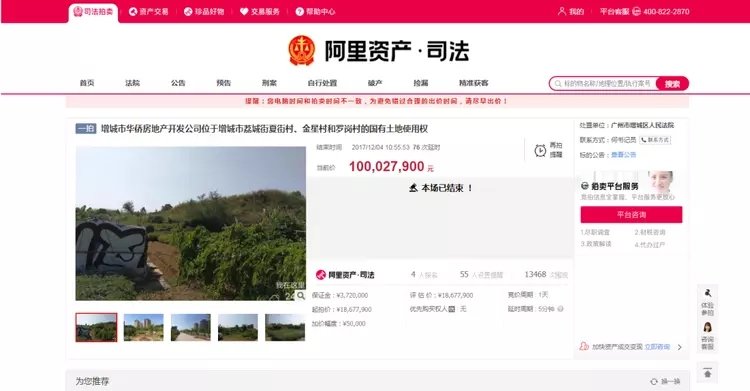750x391 pixels.
Task: Open the 破产 navigation item
Action: [x=375, y=83]
